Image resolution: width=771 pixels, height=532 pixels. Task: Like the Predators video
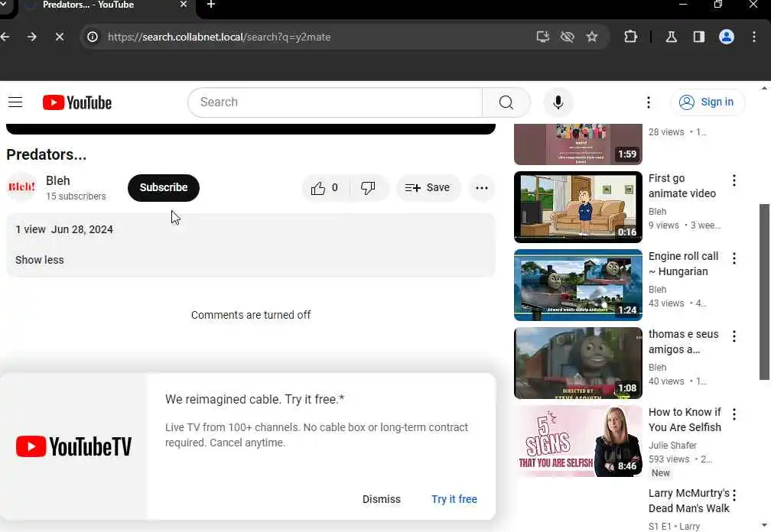[x=324, y=187]
